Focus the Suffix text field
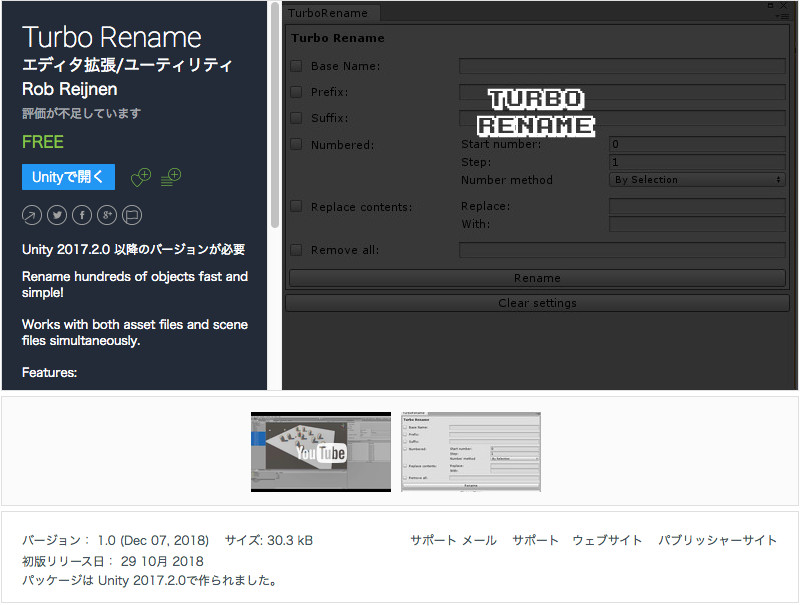This screenshot has height=605, width=801. tap(622, 118)
